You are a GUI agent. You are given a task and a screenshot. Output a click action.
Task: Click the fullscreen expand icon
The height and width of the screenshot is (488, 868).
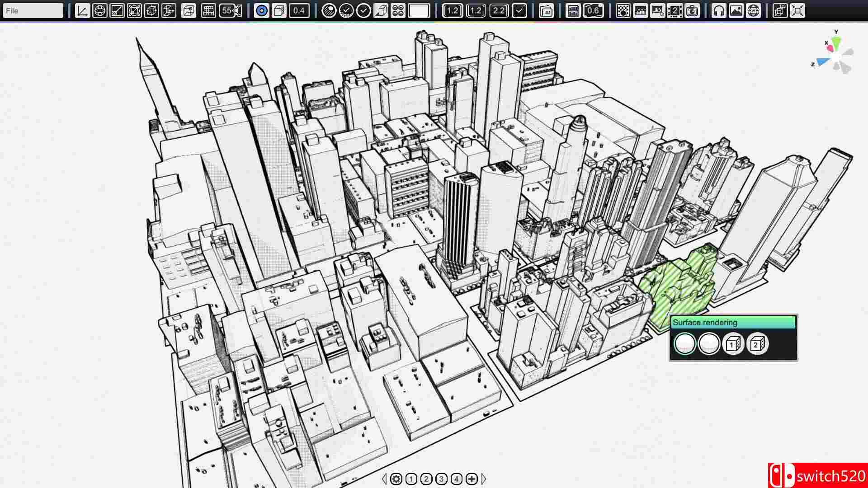(x=797, y=10)
